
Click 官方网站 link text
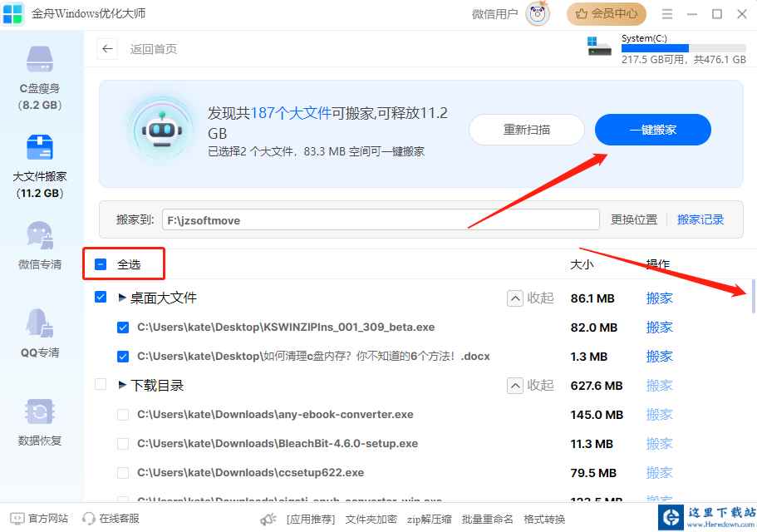48,519
